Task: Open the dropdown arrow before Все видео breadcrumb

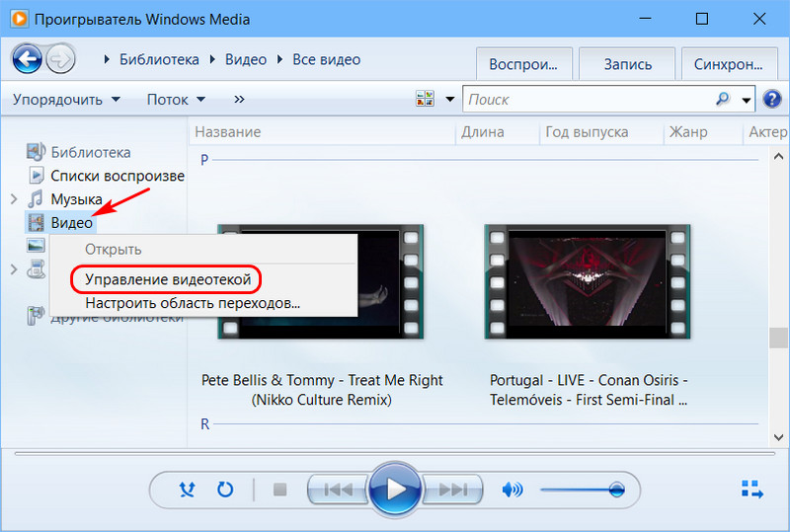Action: click(280, 59)
